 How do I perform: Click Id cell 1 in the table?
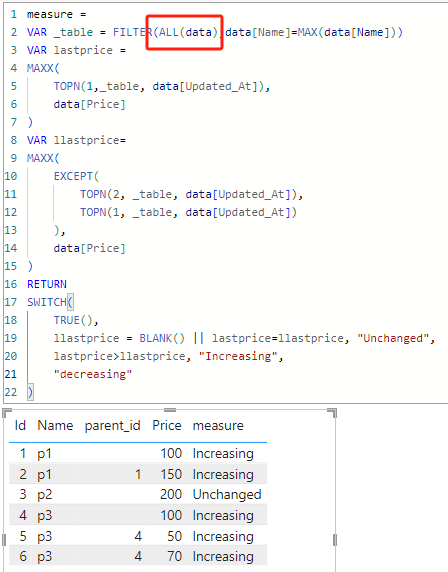point(23,453)
